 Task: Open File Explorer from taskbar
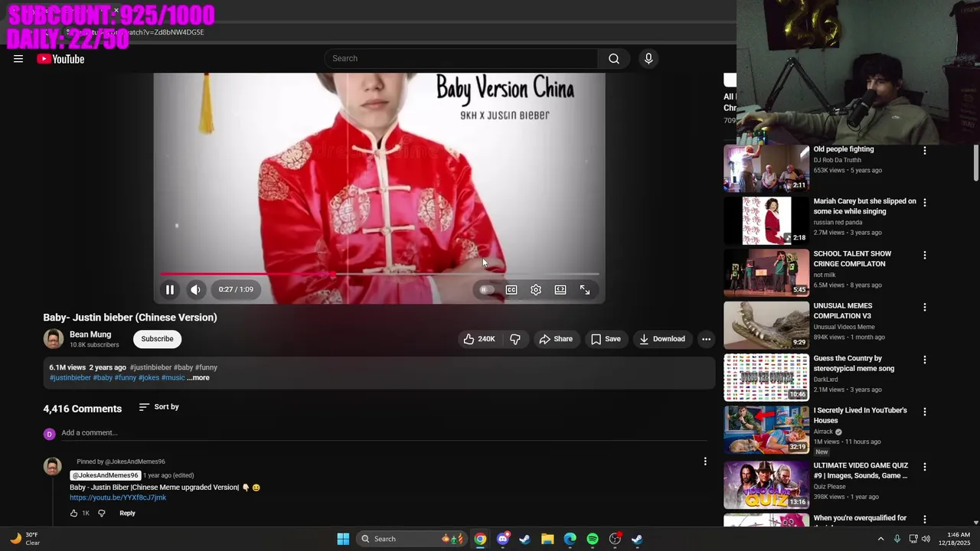(547, 539)
